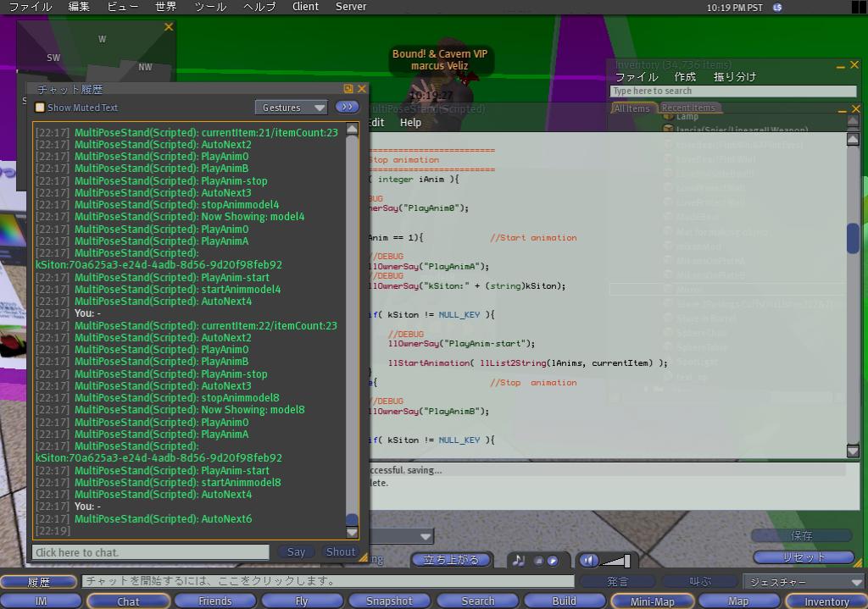This screenshot has height=609, width=868.
Task: Click the inventory list scroll up arrow
Action: click(853, 120)
